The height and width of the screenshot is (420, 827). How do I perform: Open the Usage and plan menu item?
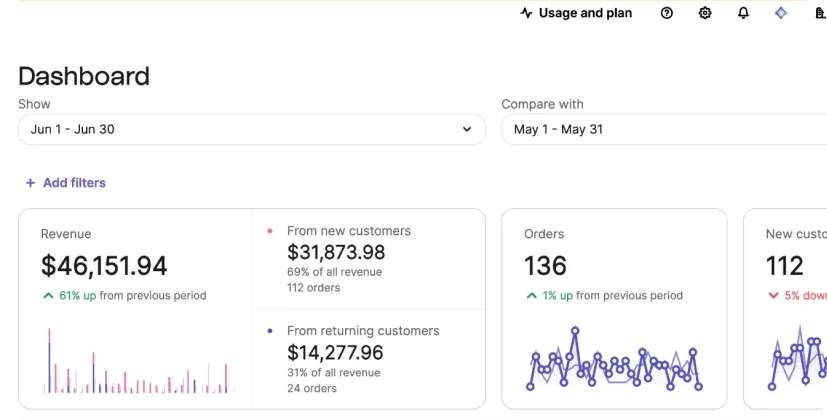585,13
